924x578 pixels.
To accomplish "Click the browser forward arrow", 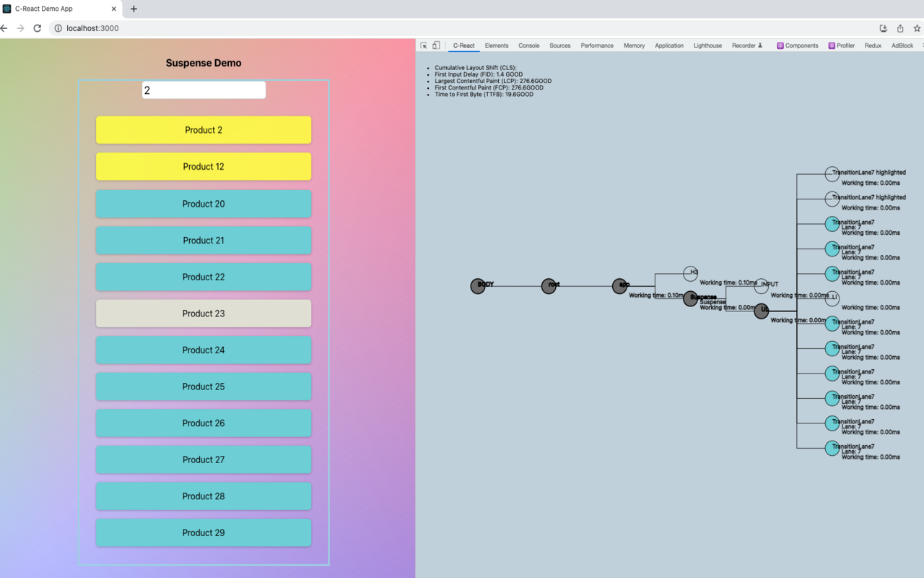I will click(x=20, y=28).
